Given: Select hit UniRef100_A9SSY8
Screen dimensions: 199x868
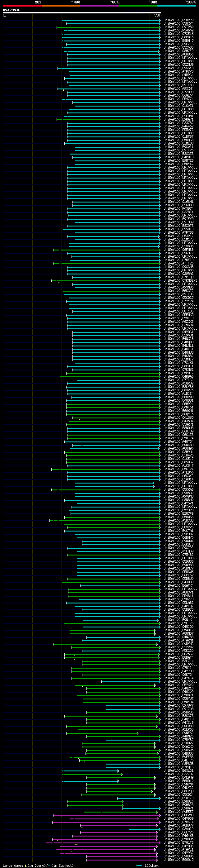Looking at the screenshot, I should point(178,68).
